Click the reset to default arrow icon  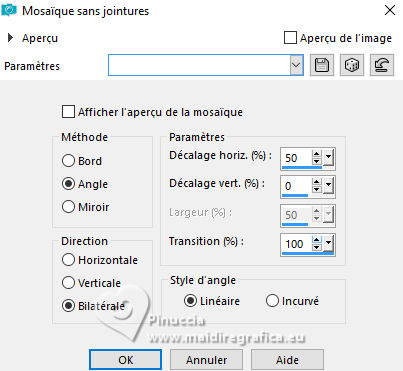[382, 65]
